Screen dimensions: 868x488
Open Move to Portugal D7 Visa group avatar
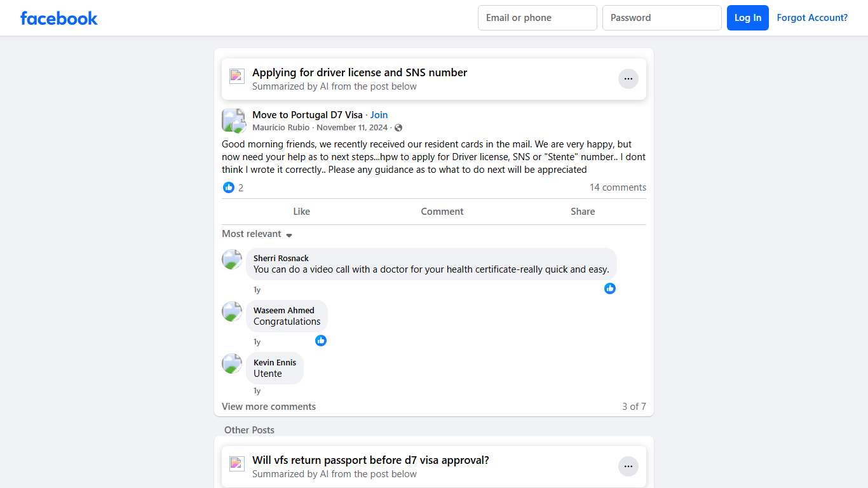pyautogui.click(x=233, y=120)
